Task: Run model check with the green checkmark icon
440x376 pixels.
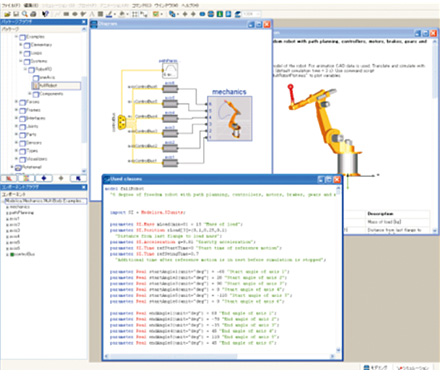Action: tap(156, 14)
